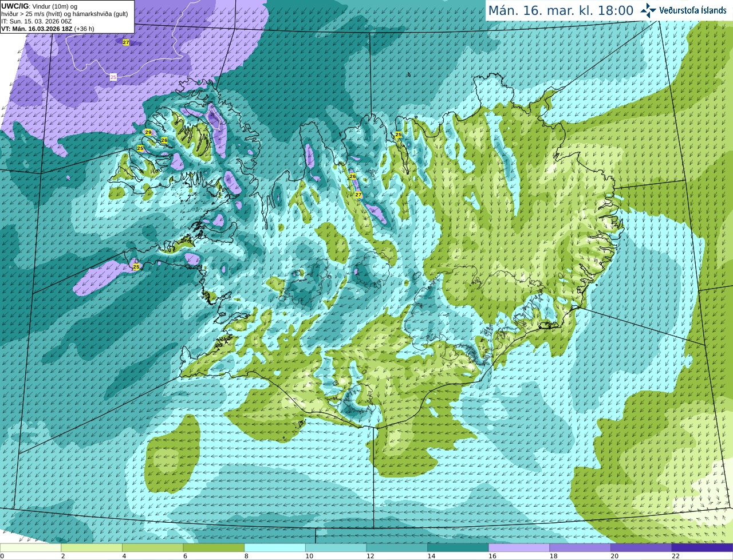Screen dimensions: 733x560
Task: Select the dark purple swatch above 22 m/s
Action: pos(703,547)
